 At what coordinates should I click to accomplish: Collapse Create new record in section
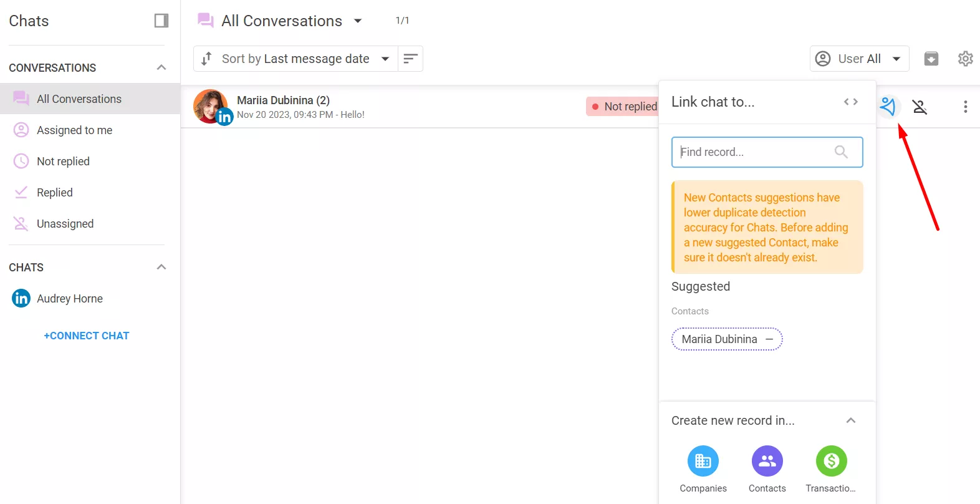coord(851,420)
